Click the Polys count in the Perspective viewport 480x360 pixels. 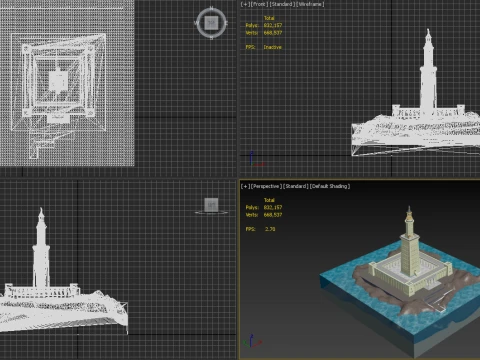[273, 207]
